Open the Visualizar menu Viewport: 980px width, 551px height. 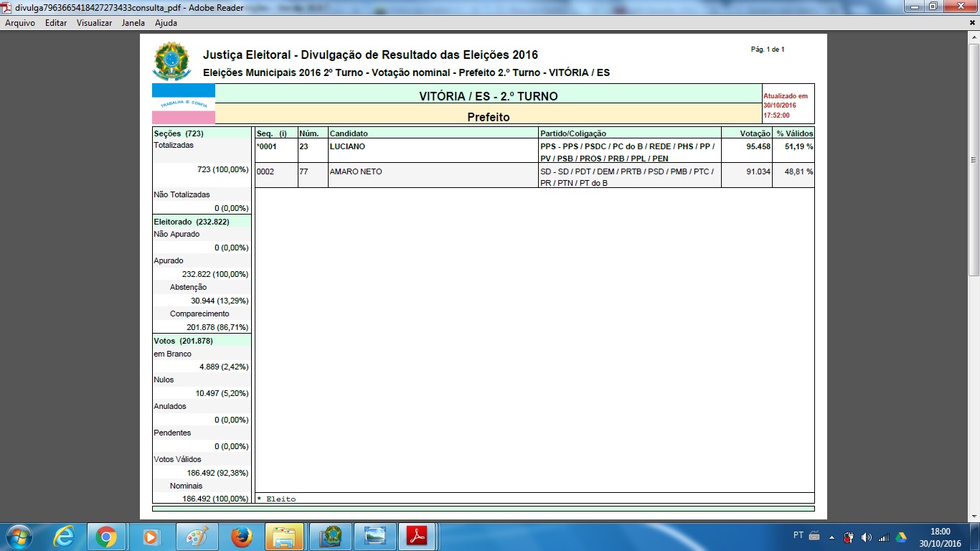point(94,23)
